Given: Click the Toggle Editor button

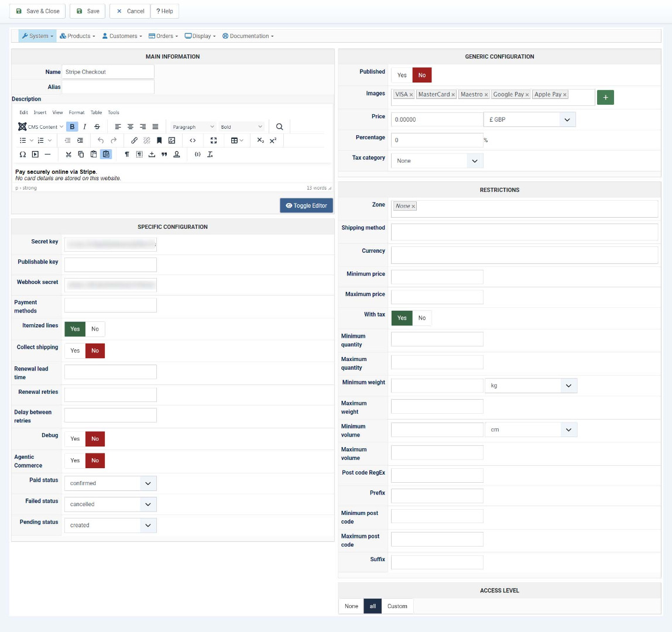Looking at the screenshot, I should click(x=306, y=205).
